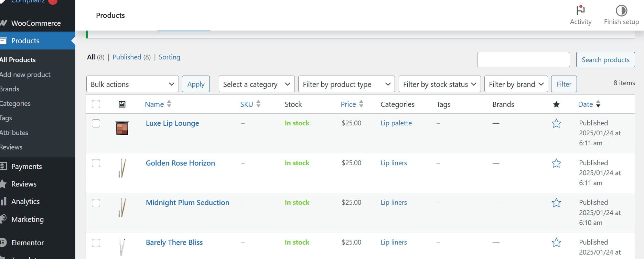Sort by Date using the arrows icon
Viewport: 644px width, 259px height.
598,104
